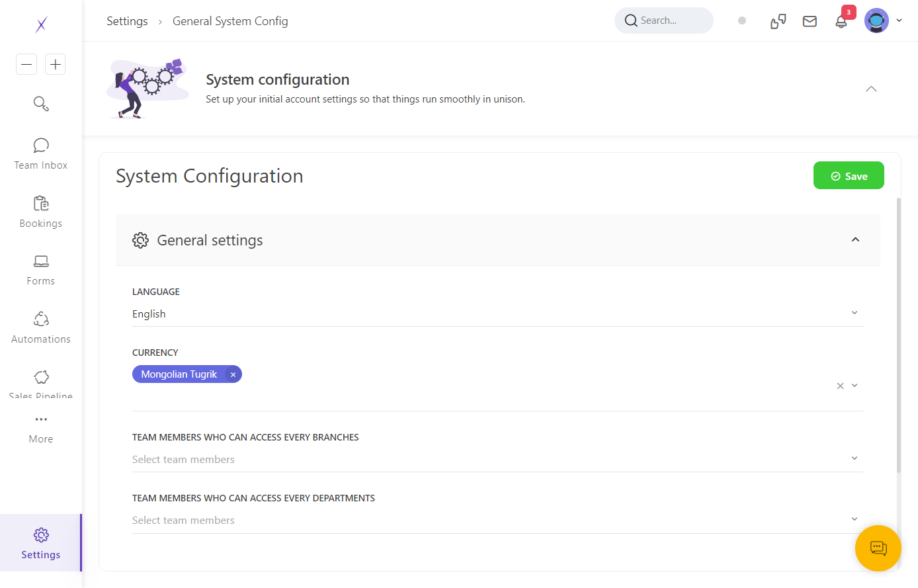
Task: Select Settings in sidebar
Action: 41,543
